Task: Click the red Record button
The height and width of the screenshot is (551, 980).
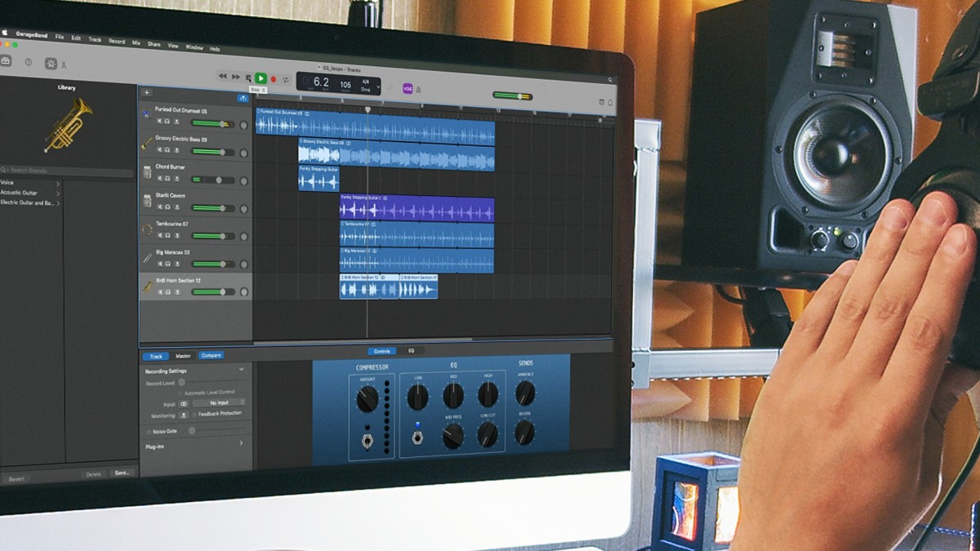Action: tap(274, 79)
